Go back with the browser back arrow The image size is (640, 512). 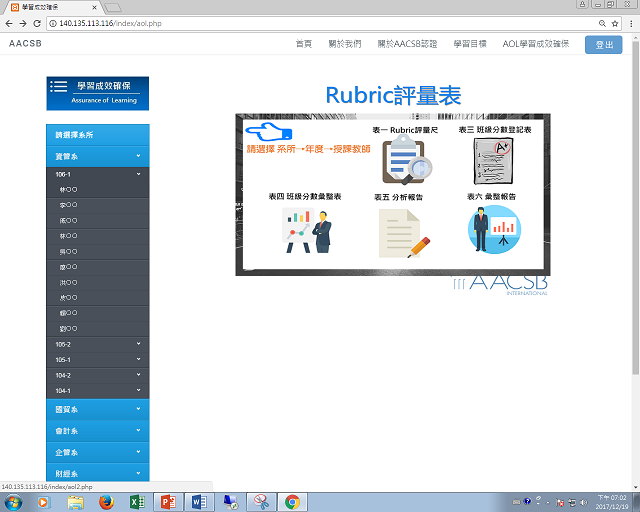[x=9, y=24]
